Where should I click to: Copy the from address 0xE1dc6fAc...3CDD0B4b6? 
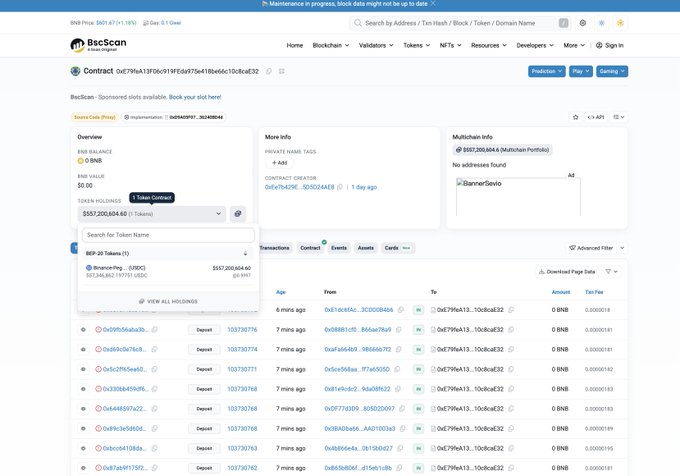[x=401, y=310]
